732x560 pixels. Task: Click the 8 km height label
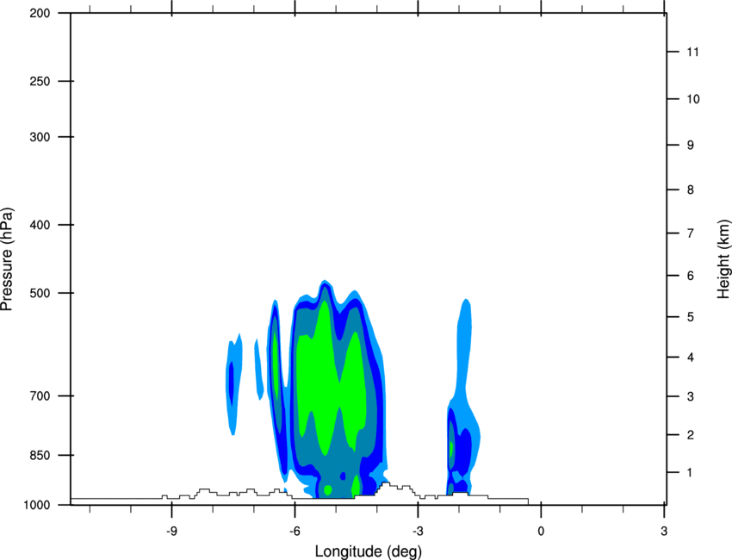tap(691, 190)
